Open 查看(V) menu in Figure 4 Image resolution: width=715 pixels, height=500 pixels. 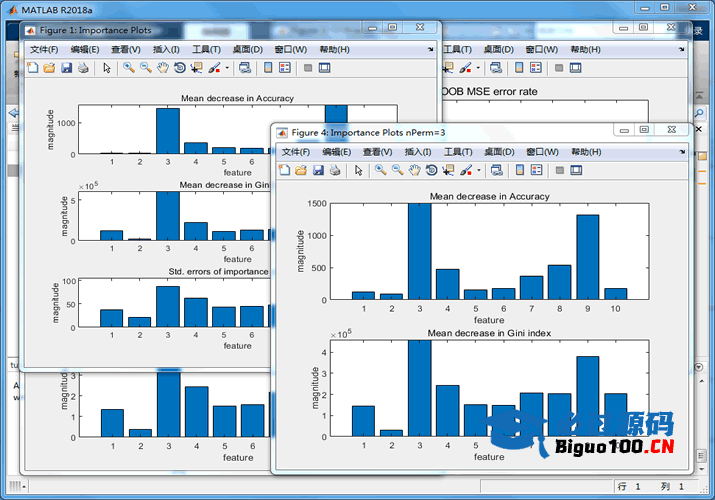[x=377, y=152]
